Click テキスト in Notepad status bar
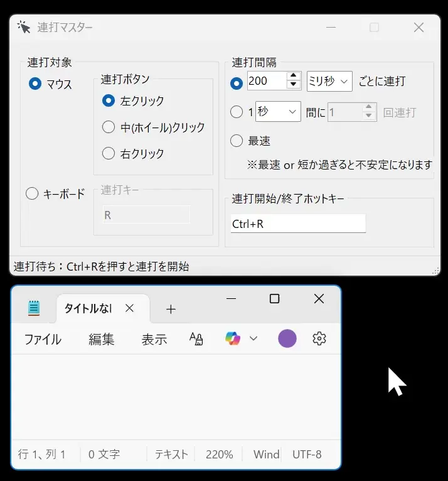The height and width of the screenshot is (481, 448). pos(171,454)
